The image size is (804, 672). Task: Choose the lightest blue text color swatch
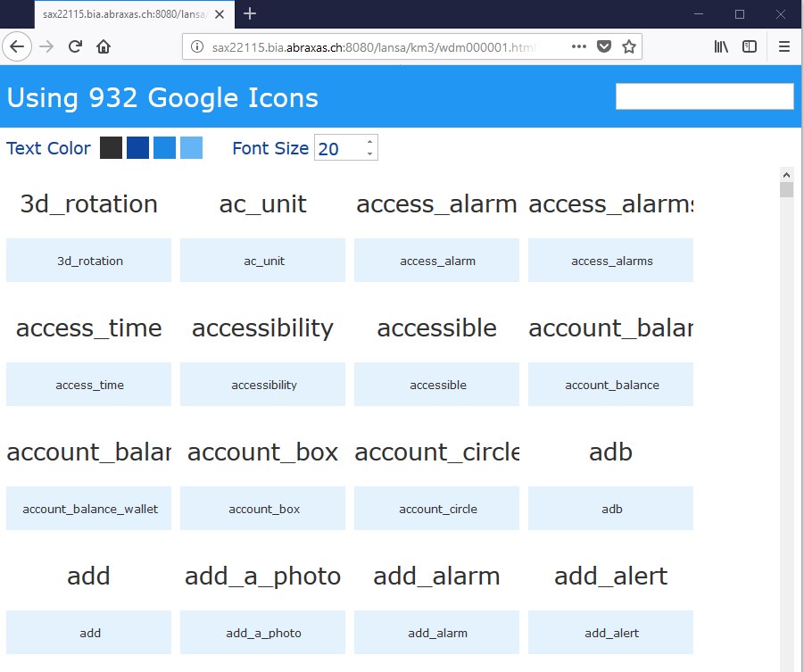191,148
